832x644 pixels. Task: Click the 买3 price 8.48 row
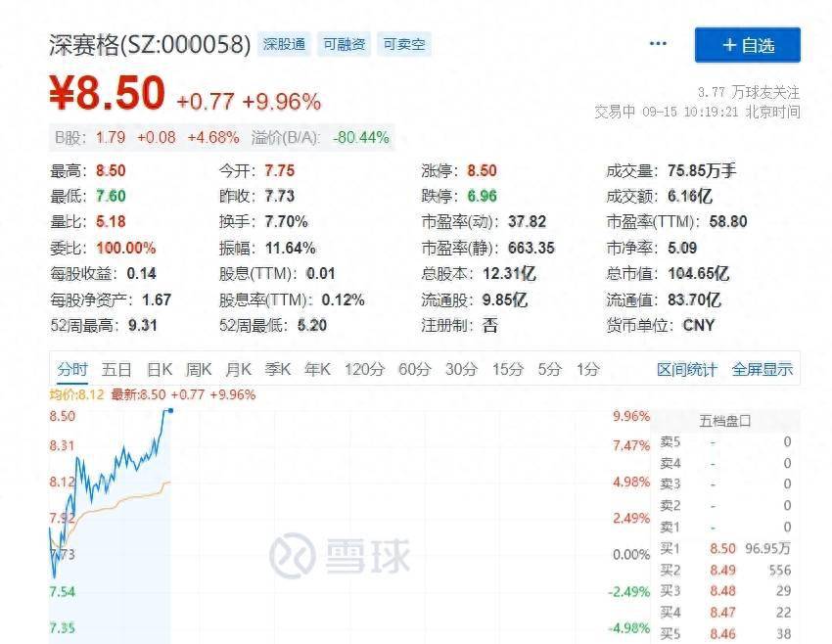(724, 591)
